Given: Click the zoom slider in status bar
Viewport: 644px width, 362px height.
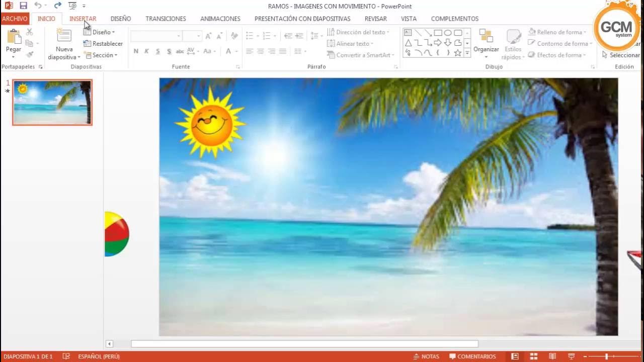Looking at the screenshot, I should coord(606,356).
